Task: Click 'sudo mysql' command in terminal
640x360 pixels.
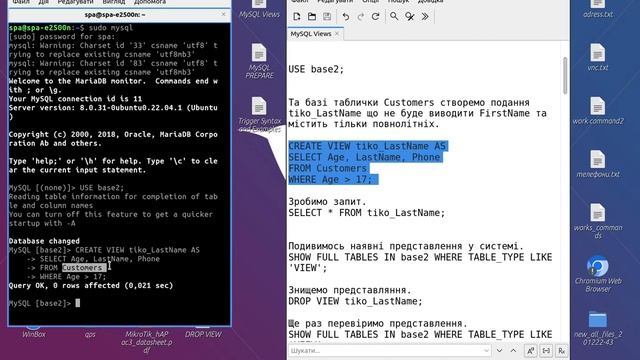Action: [x=111, y=28]
